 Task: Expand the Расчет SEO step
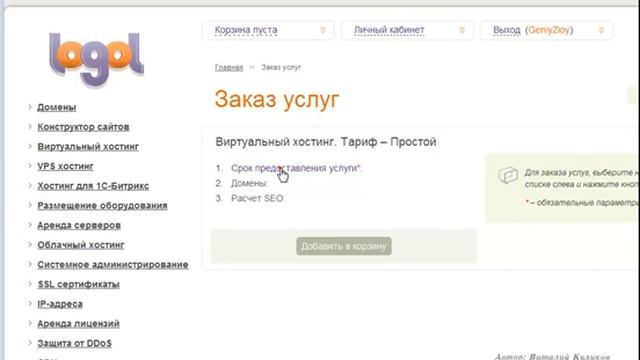click(x=257, y=198)
